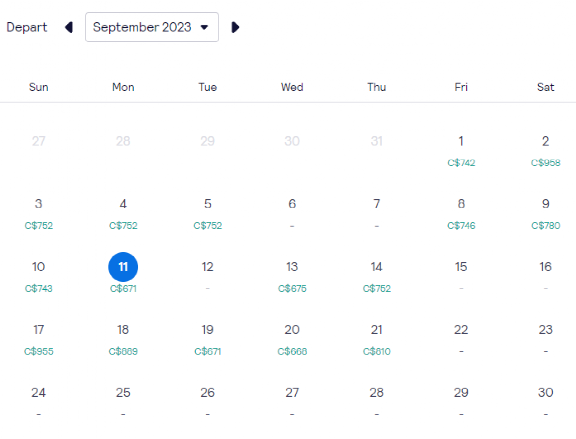Select September 2 priced C$958

point(546,151)
